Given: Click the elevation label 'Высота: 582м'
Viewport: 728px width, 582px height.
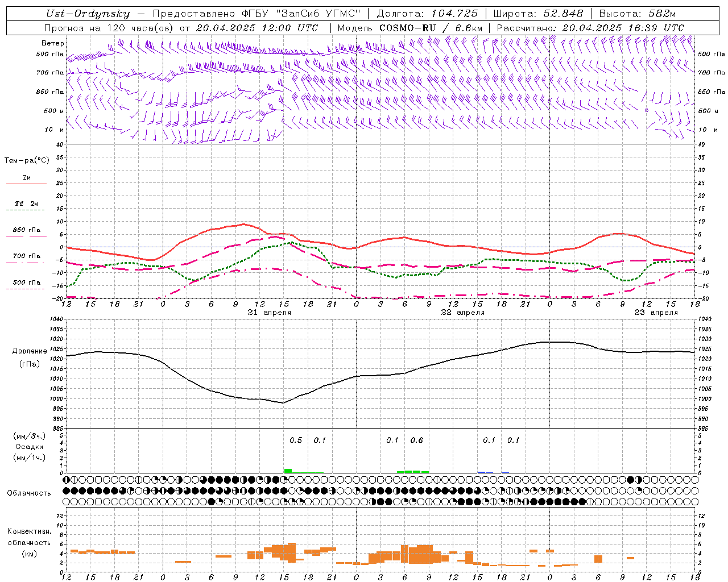Looking at the screenshot, I should [x=638, y=14].
